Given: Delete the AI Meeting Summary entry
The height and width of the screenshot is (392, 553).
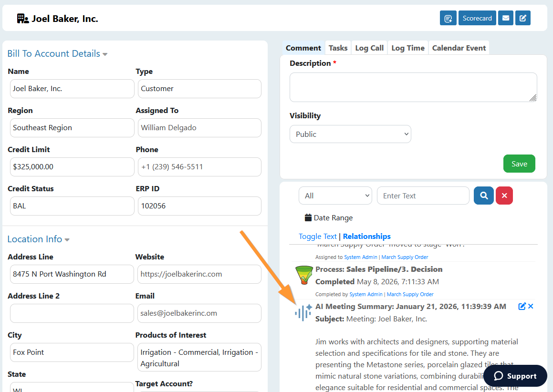Looking at the screenshot, I should point(531,306).
